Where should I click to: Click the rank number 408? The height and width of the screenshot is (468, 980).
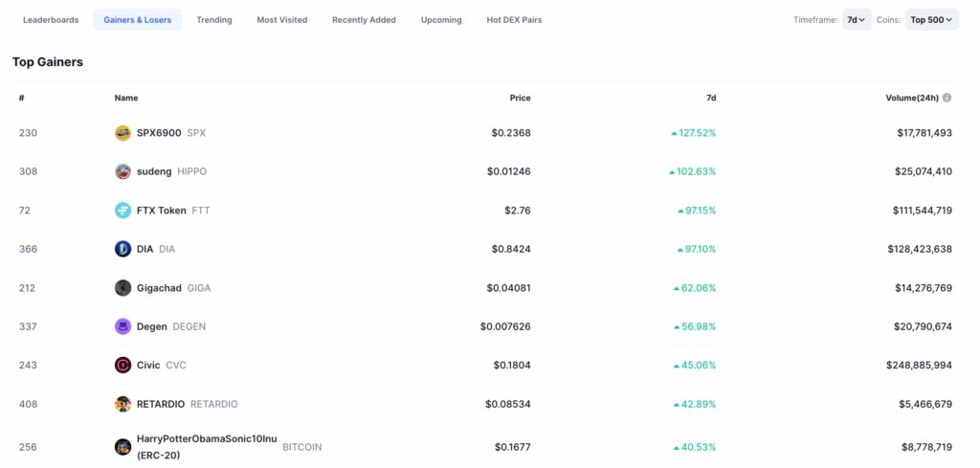pos(28,404)
